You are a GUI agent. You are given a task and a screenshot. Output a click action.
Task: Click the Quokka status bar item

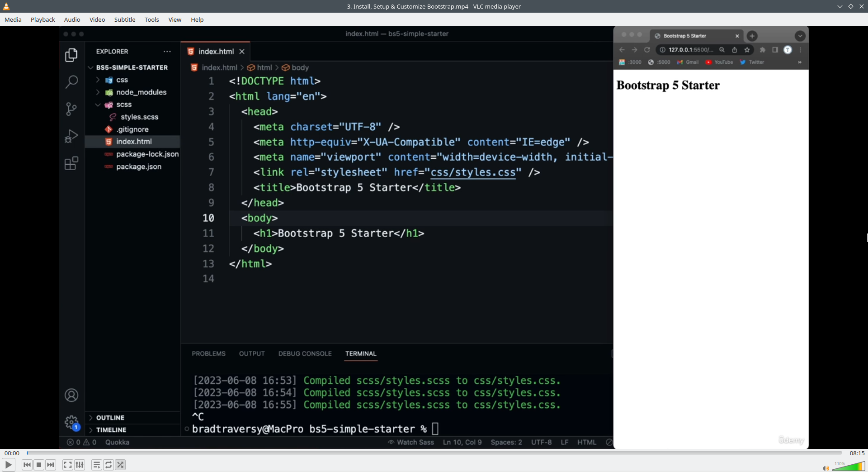point(118,442)
